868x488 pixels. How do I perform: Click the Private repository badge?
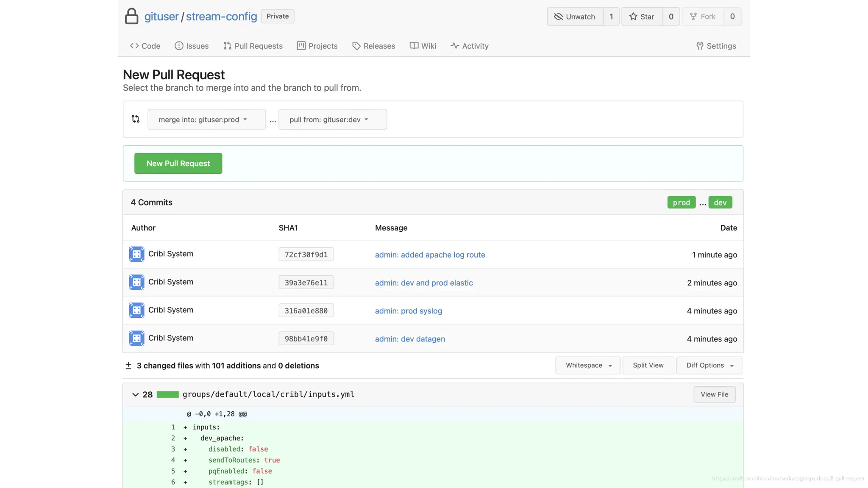click(278, 16)
